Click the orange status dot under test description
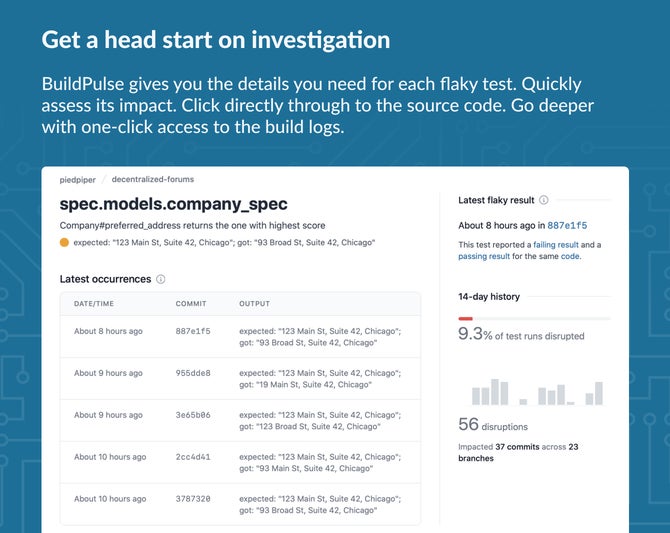 pos(64,242)
